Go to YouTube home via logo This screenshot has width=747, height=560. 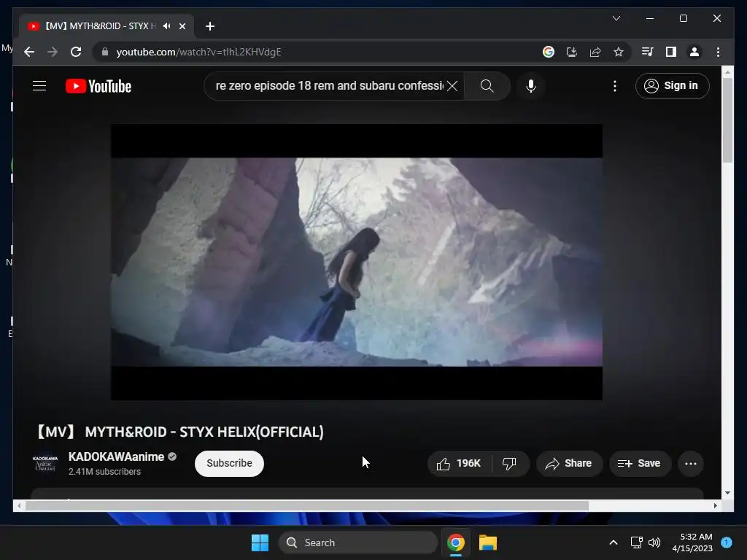click(98, 86)
